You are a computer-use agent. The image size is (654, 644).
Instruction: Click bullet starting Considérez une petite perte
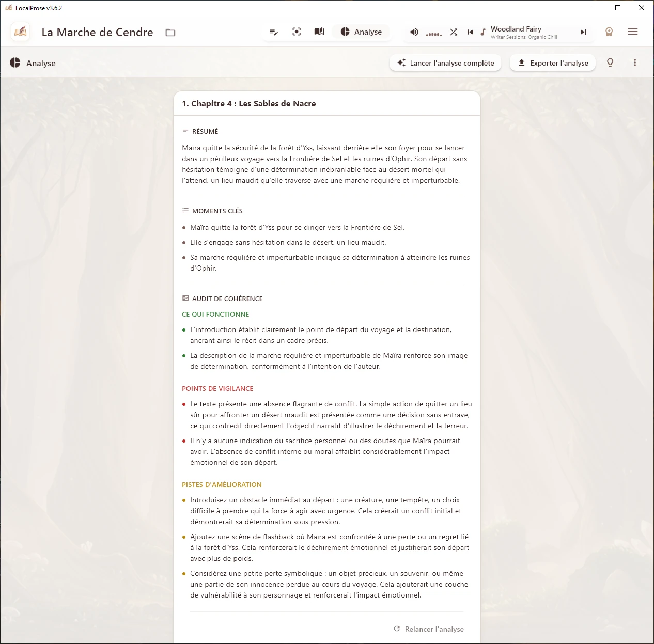tap(329, 584)
